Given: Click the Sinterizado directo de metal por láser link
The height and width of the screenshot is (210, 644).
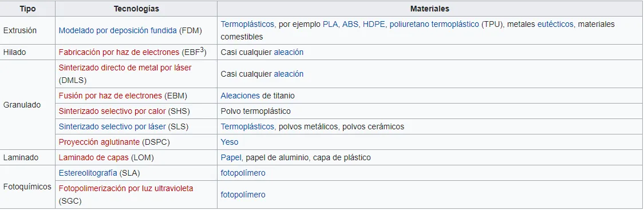Looking at the screenshot, I should 125,68.
